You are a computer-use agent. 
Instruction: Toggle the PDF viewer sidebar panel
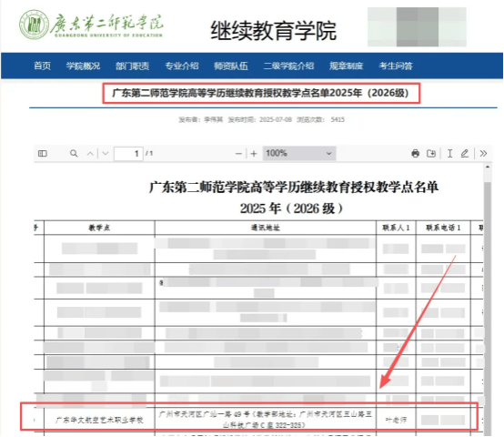point(43,153)
